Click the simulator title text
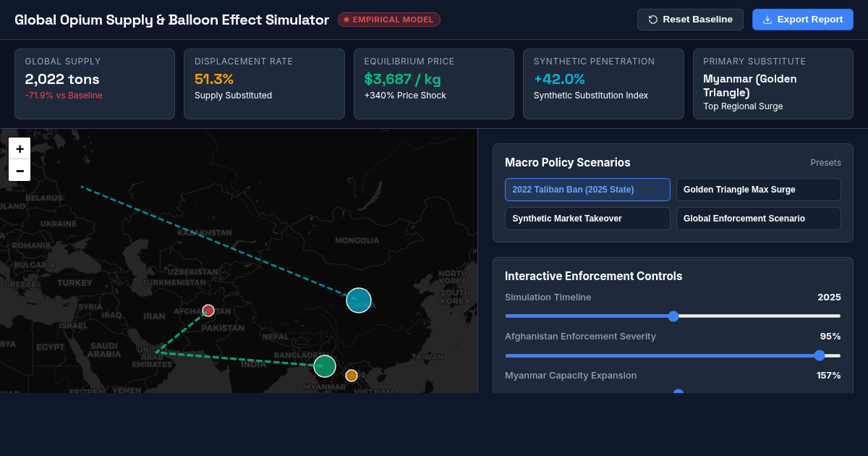Viewport: 868px width, 456px height. coord(171,20)
